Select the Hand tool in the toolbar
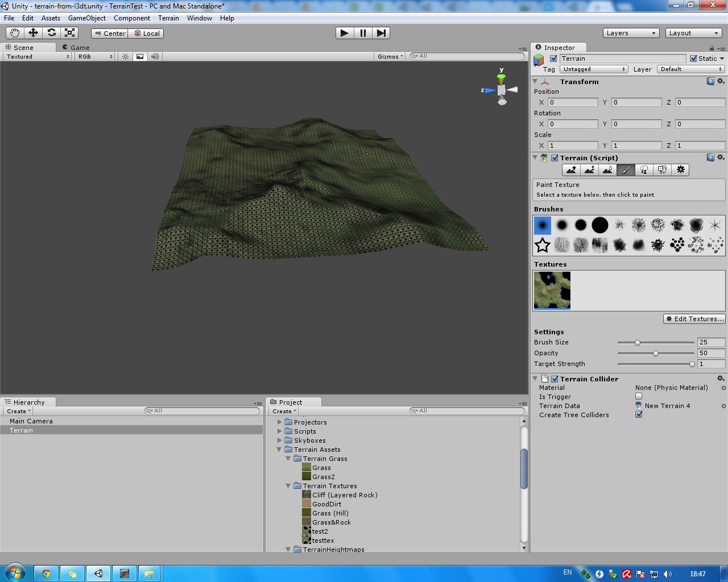Image resolution: width=728 pixels, height=582 pixels. (x=15, y=32)
